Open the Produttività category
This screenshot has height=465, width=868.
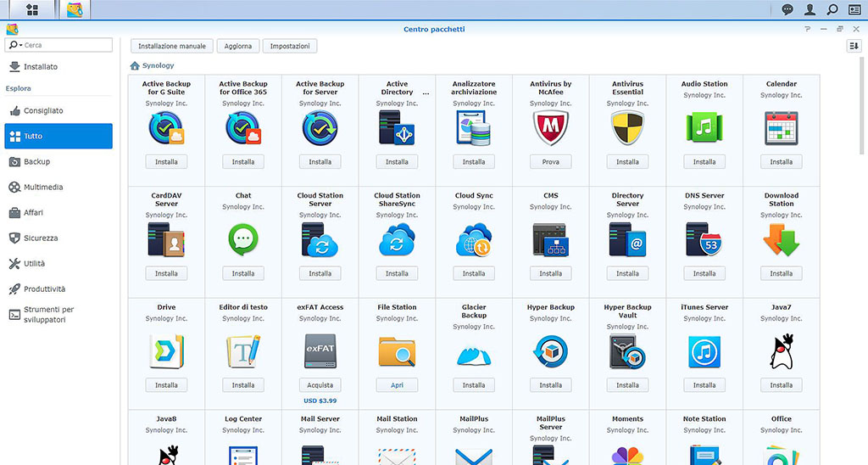(58, 289)
